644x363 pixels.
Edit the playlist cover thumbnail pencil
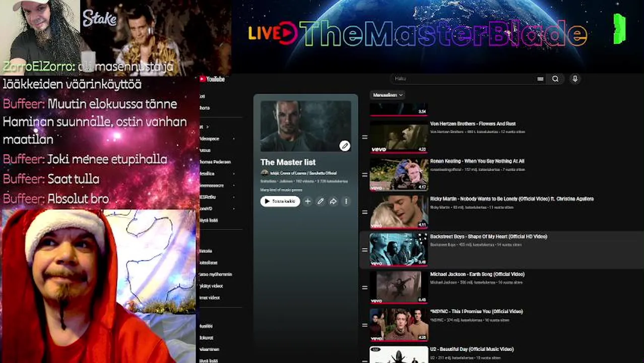pos(345,146)
